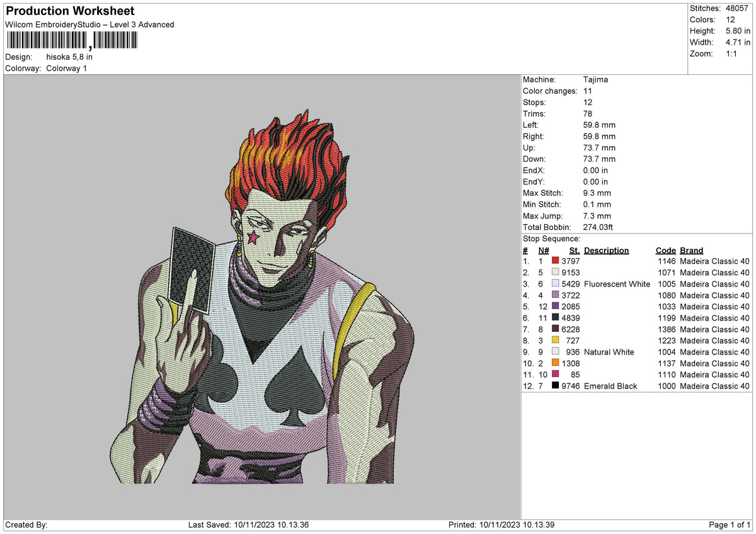Pick the Emerald Black thread swatch

[x=556, y=385]
